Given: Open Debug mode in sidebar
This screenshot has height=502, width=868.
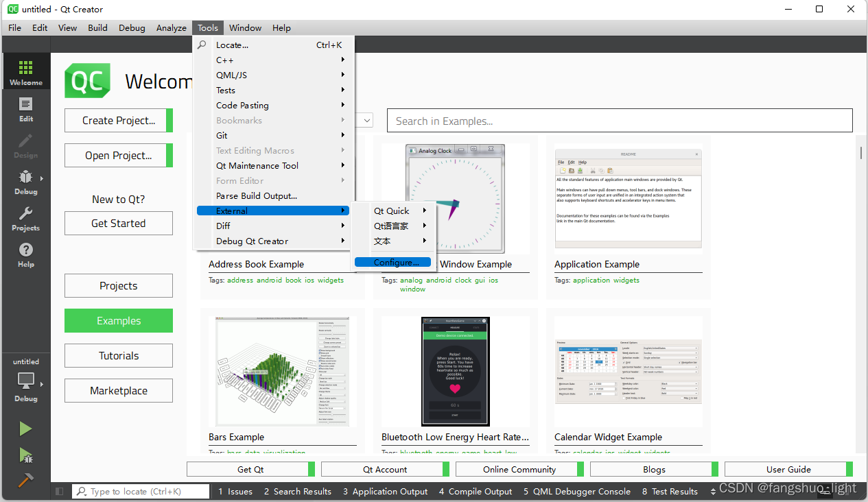Looking at the screenshot, I should (x=26, y=181).
